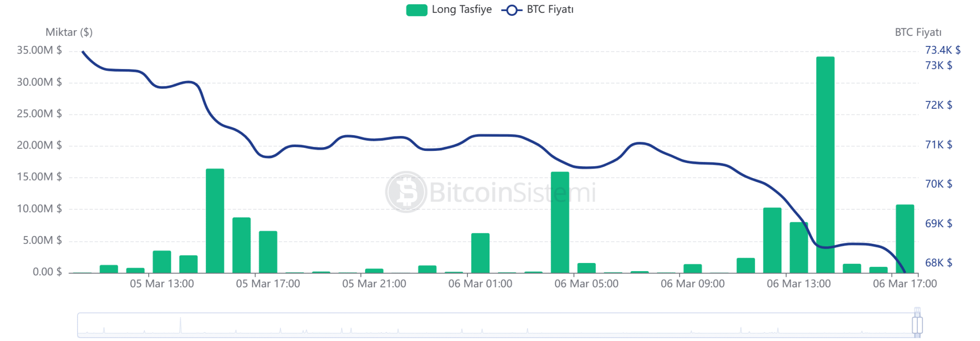Viewport: 980px width, 341px height.
Task: Click the last green bar at 06 Mar 17:00
Action: pos(904,239)
